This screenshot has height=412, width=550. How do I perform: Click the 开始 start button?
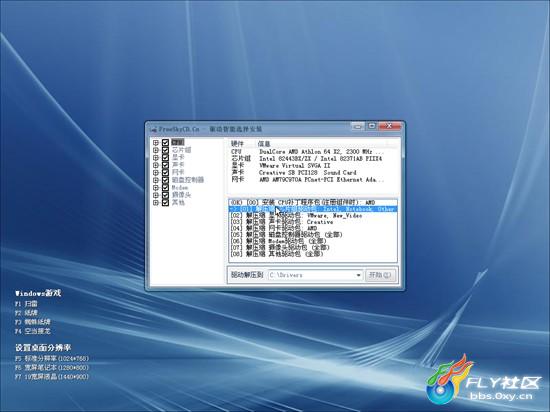tap(380, 275)
